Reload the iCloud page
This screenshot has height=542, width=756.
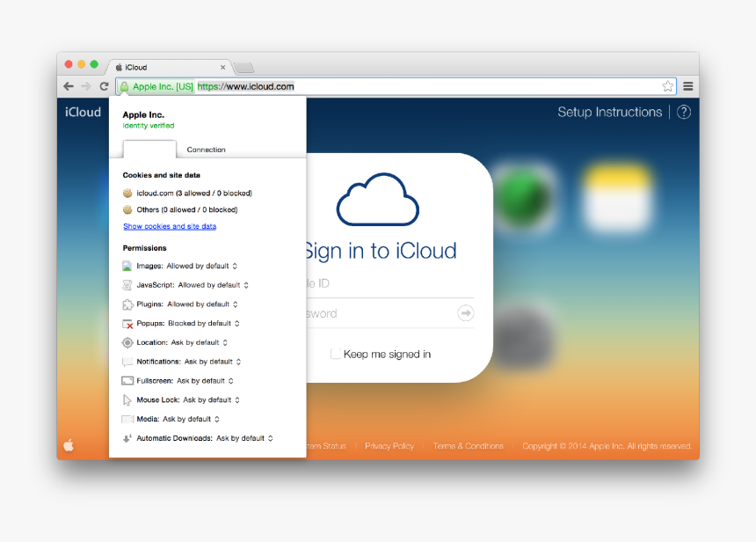click(104, 86)
